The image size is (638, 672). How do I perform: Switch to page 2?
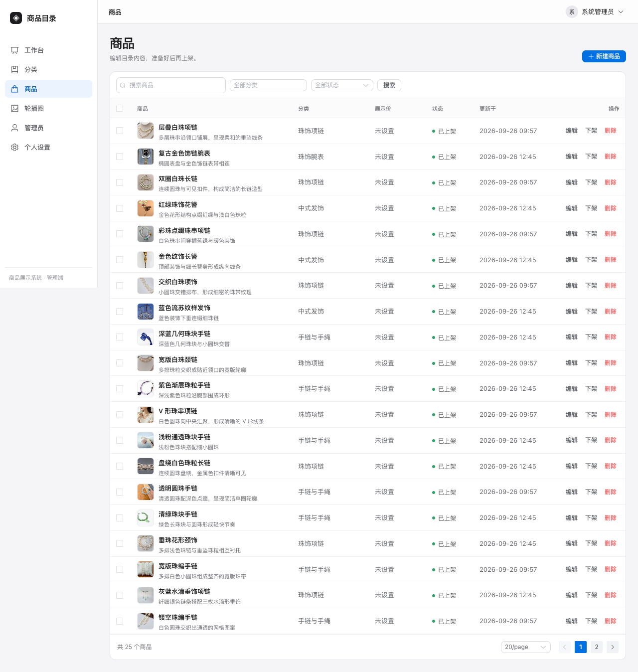click(x=597, y=647)
